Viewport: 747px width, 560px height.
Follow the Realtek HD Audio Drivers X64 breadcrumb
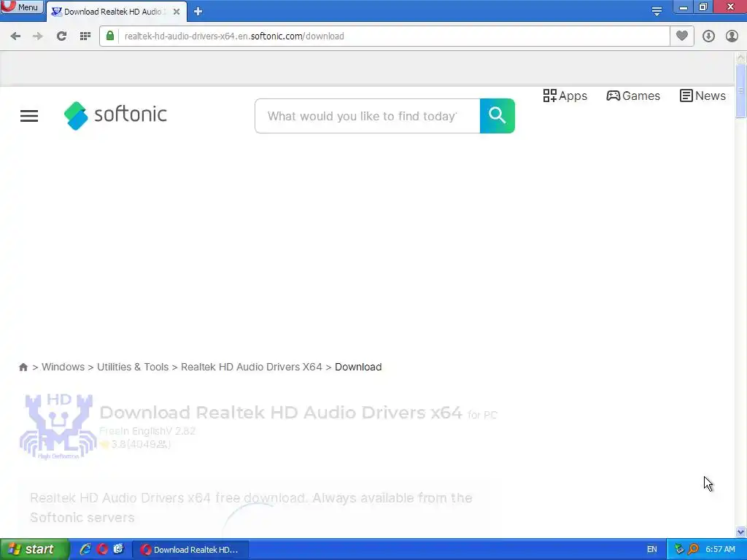pos(252,367)
